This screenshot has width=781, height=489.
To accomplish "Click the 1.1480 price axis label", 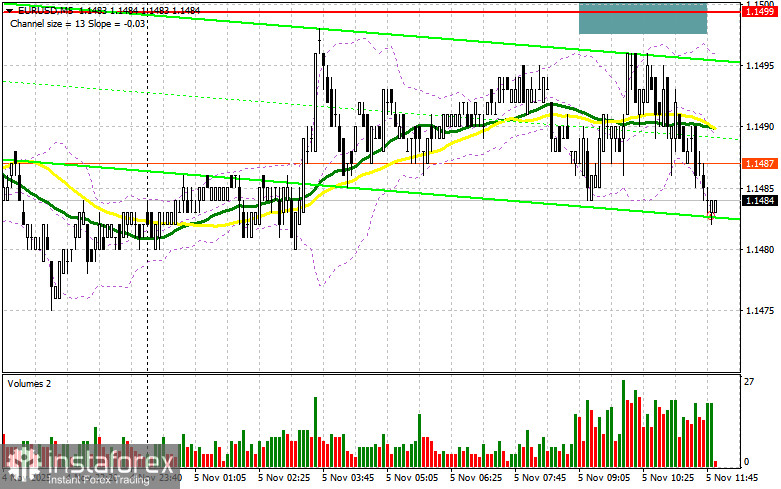I will point(760,249).
